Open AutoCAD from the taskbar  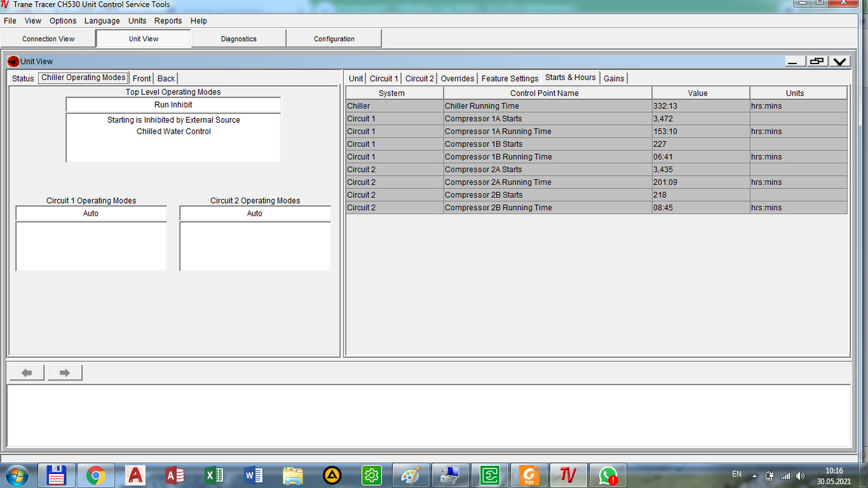coord(135,475)
